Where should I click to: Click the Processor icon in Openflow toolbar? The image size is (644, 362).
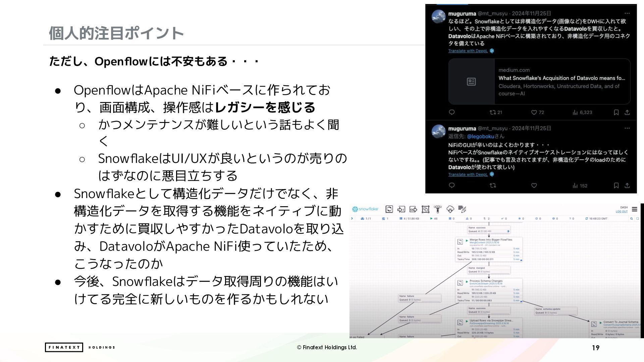(389, 209)
